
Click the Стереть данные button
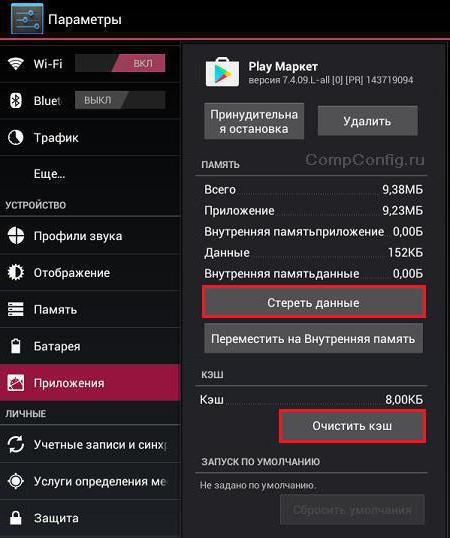313,302
